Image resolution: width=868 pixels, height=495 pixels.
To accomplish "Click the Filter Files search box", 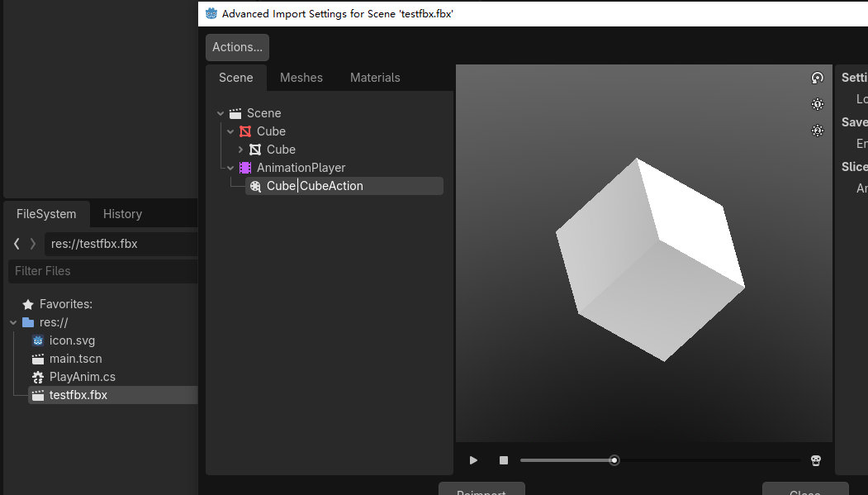I will [x=103, y=271].
